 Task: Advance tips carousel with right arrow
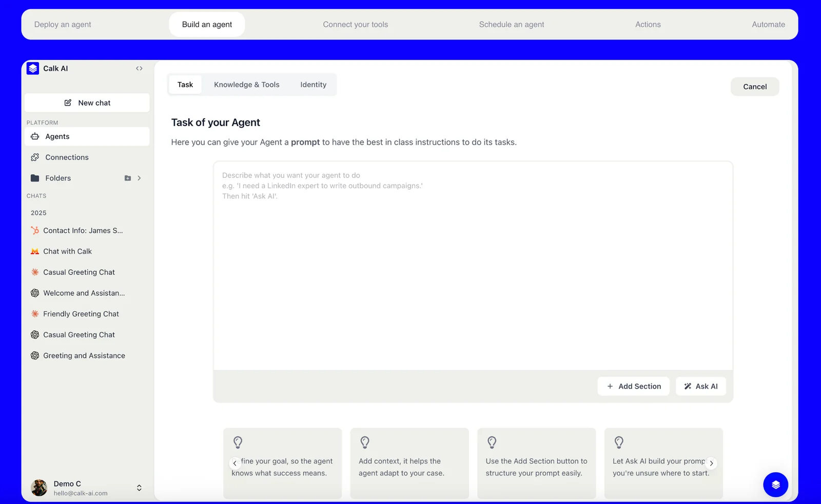pyautogui.click(x=711, y=463)
